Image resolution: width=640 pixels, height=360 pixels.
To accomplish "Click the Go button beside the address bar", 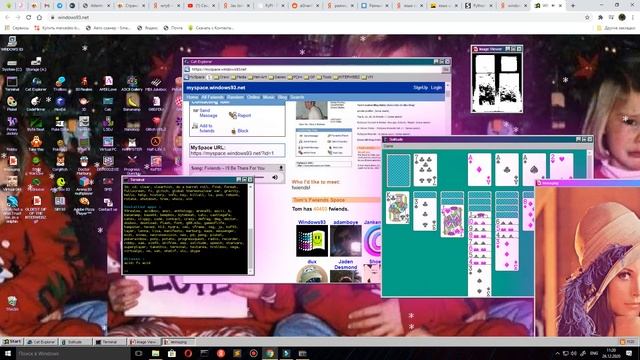I will coord(445,69).
